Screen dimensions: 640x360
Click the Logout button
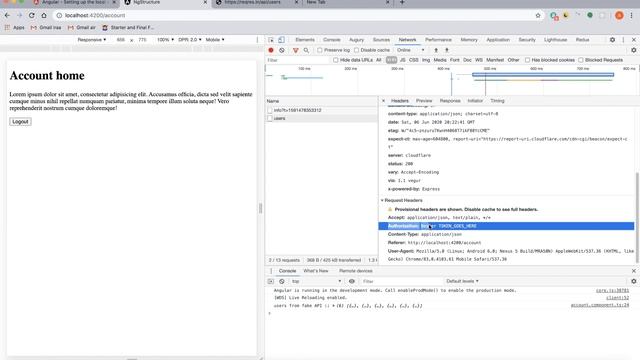tap(20, 122)
